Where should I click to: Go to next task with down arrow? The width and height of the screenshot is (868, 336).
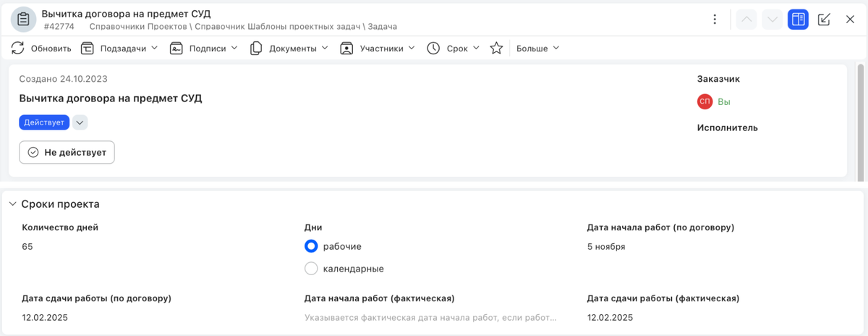pos(773,20)
